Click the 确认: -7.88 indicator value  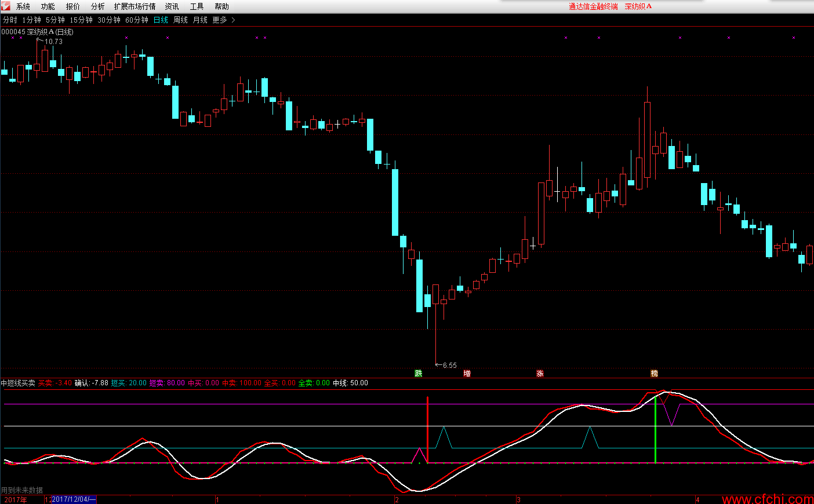pos(92,383)
